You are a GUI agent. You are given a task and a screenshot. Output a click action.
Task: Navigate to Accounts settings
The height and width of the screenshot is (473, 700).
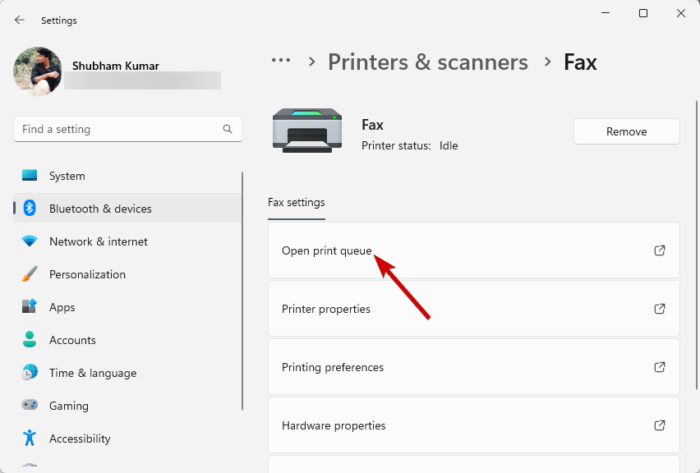[127, 340]
